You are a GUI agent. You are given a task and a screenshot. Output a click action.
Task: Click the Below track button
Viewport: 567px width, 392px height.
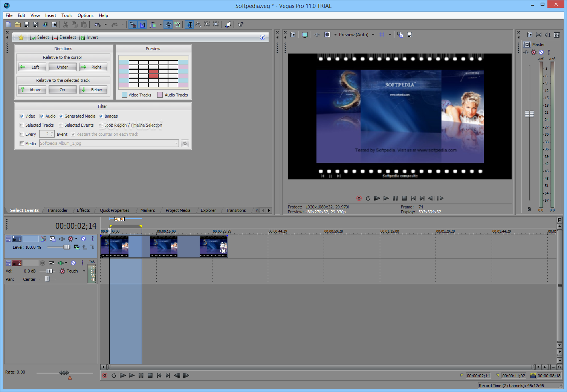coord(93,90)
